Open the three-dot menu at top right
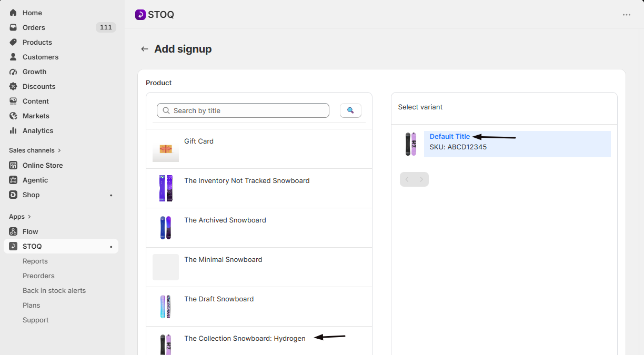Viewport: 644px width, 355px height. coord(627,15)
